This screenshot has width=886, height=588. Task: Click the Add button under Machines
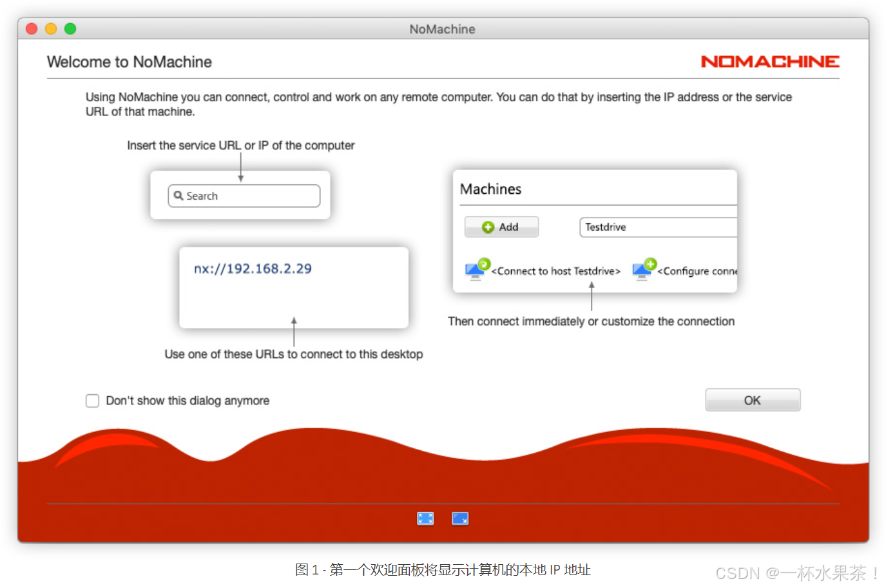click(x=501, y=227)
